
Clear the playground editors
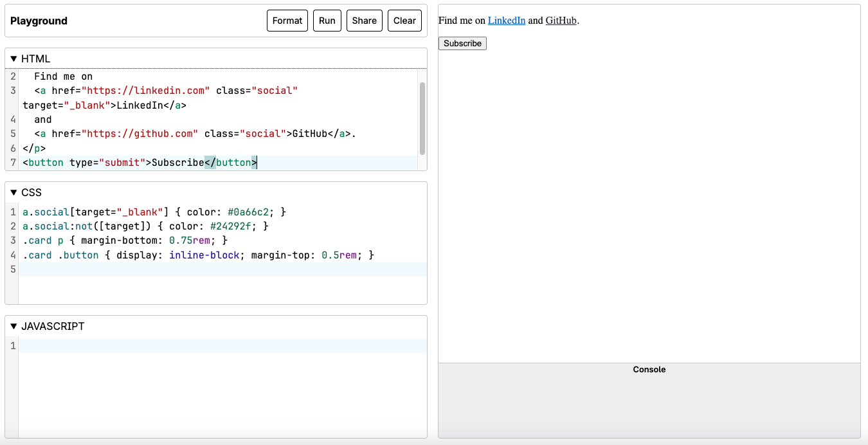[404, 21]
